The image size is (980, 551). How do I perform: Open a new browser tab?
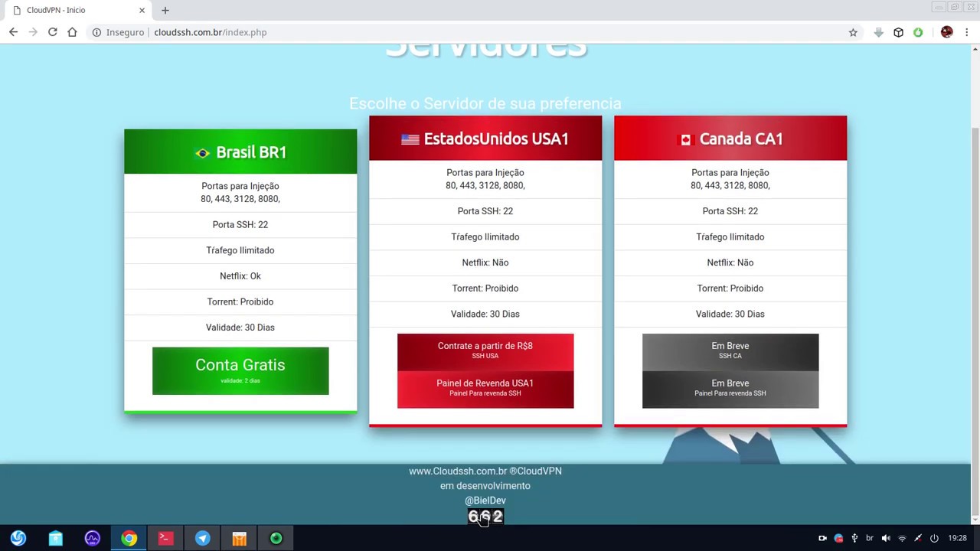click(165, 10)
